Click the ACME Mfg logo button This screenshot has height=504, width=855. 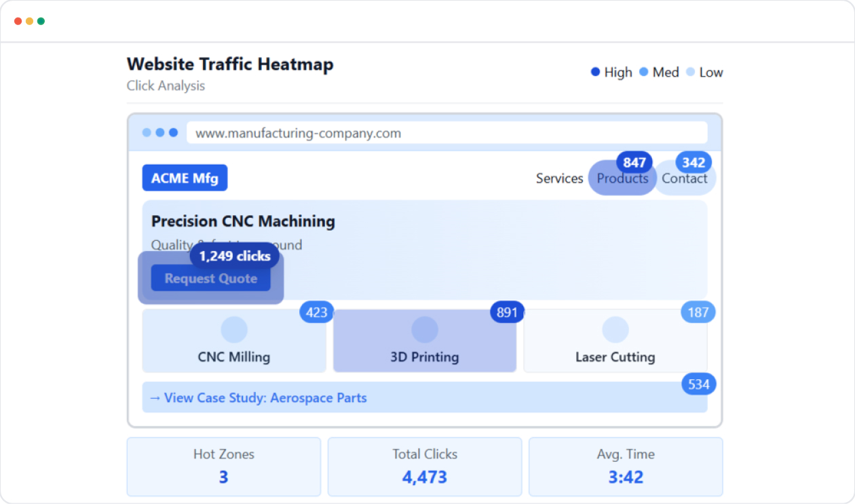185,177
